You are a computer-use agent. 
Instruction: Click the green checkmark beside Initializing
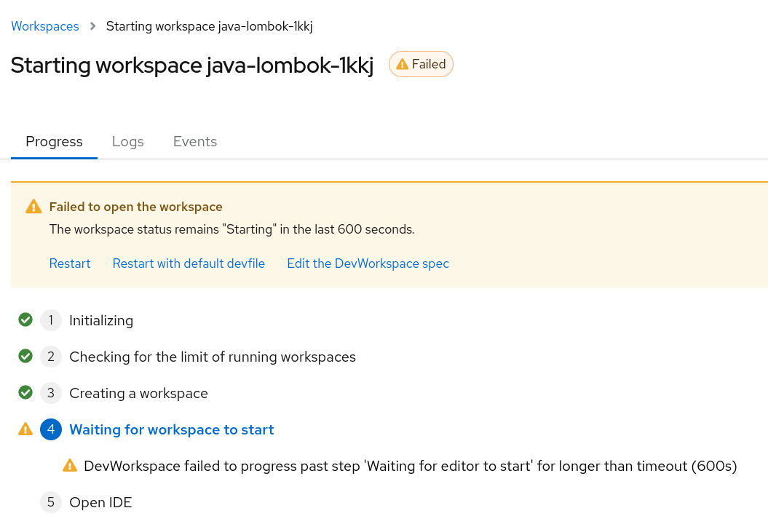25,319
